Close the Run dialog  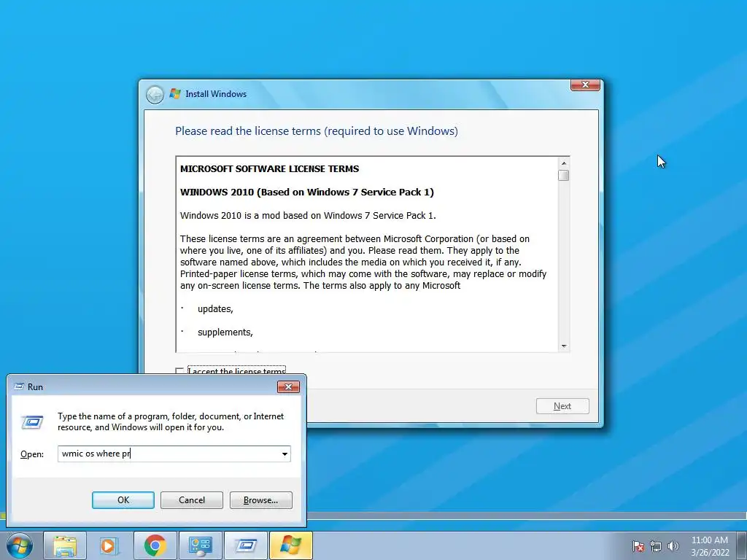click(288, 386)
